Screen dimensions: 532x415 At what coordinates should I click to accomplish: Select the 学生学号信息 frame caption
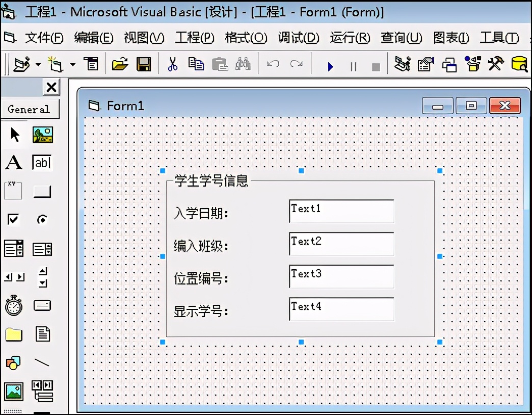pos(211,181)
